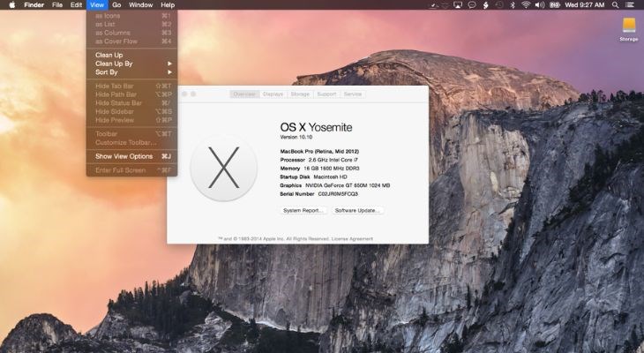The width and height of the screenshot is (644, 353).
Task: Click the Graphics NVIDIA GeForce GT 650M line
Action: pos(335,185)
